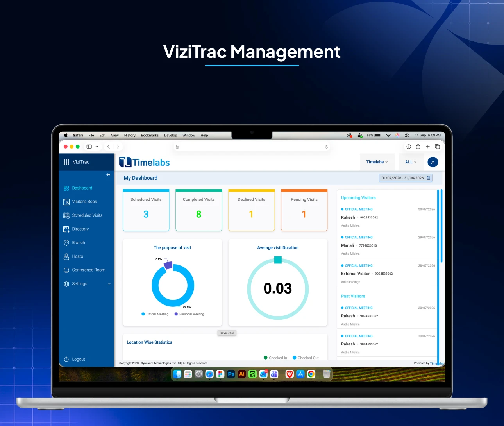Image resolution: width=504 pixels, height=426 pixels.
Task: Reload the page in Safari
Action: (327, 147)
